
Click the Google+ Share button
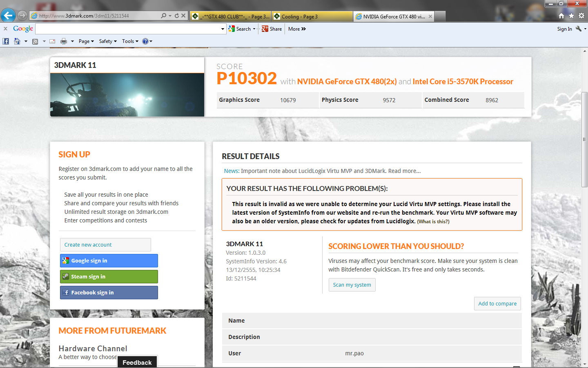[272, 29]
